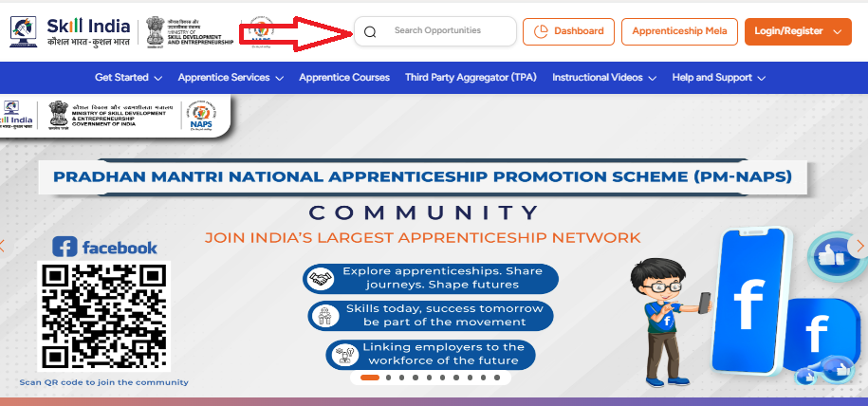Click the Skill India logo
Screen dimensions: 868x406
(x=70, y=31)
